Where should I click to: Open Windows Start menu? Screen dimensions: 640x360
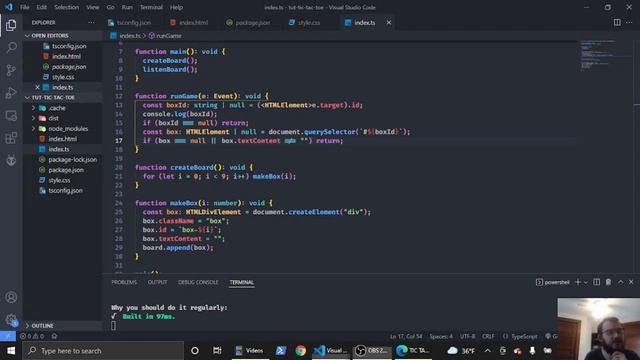(11, 351)
